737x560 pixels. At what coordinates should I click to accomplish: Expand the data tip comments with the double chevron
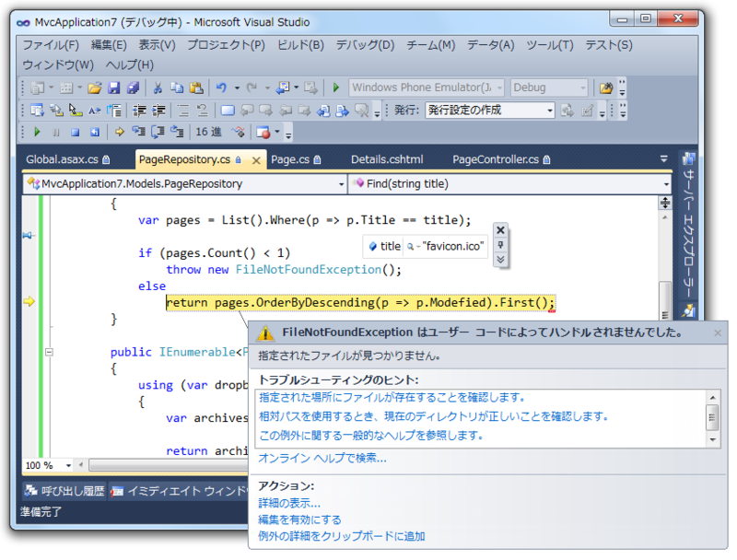500,260
